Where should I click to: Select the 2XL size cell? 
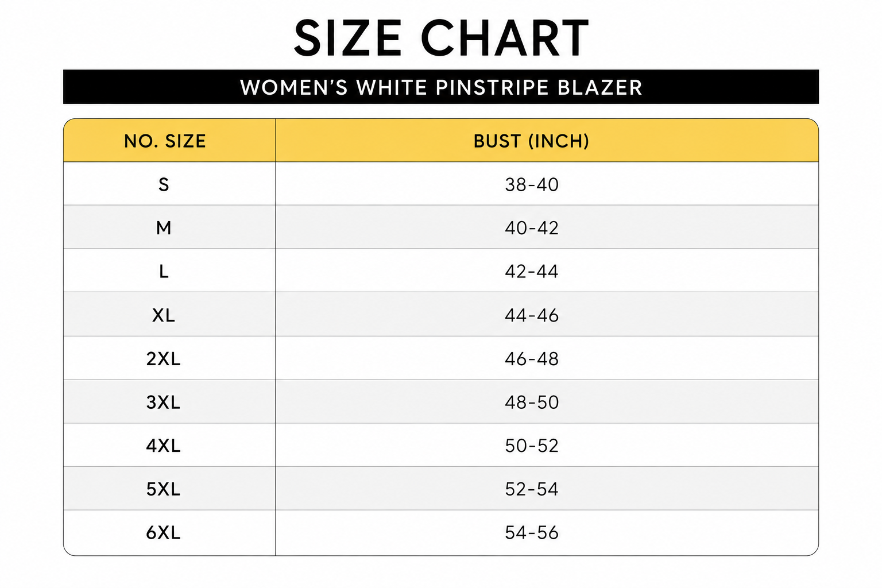pyautogui.click(x=164, y=359)
